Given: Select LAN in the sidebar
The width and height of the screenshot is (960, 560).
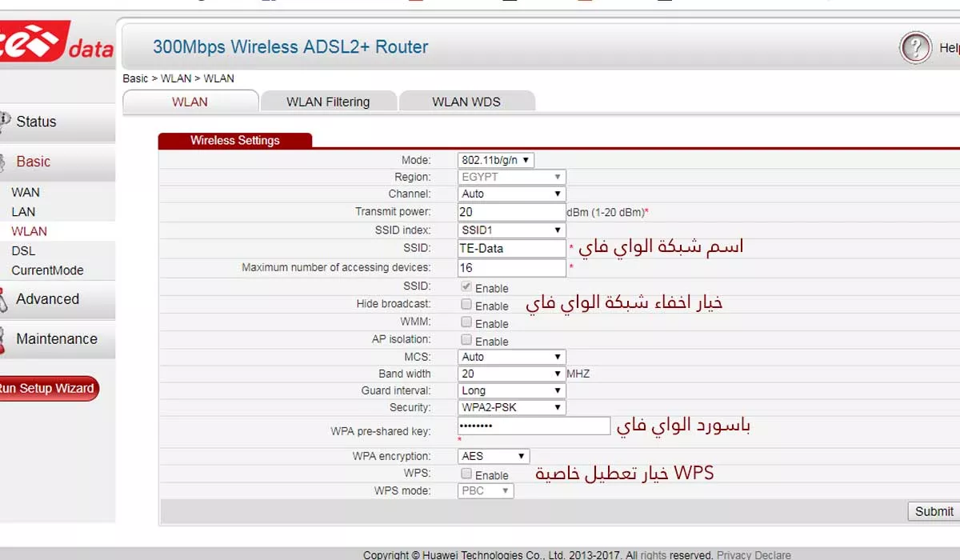Looking at the screenshot, I should pos(23,212).
